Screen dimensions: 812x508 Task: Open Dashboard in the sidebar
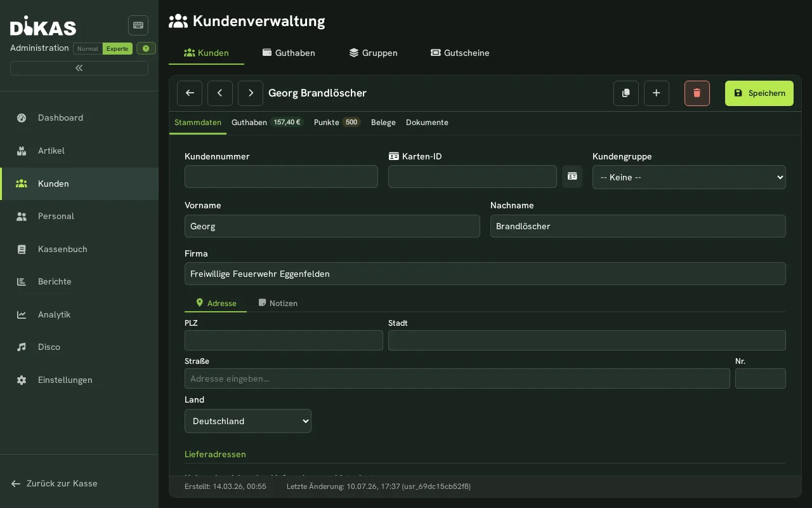point(79,117)
